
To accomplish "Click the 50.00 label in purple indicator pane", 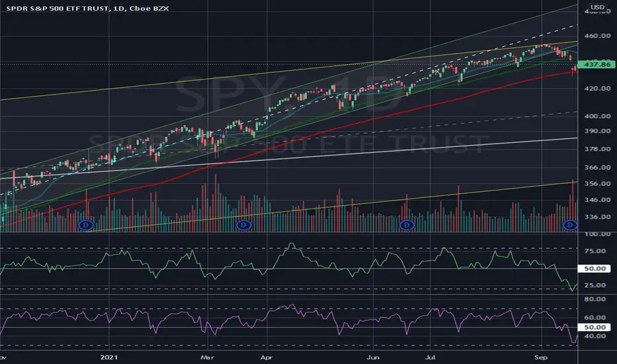I will tap(594, 327).
